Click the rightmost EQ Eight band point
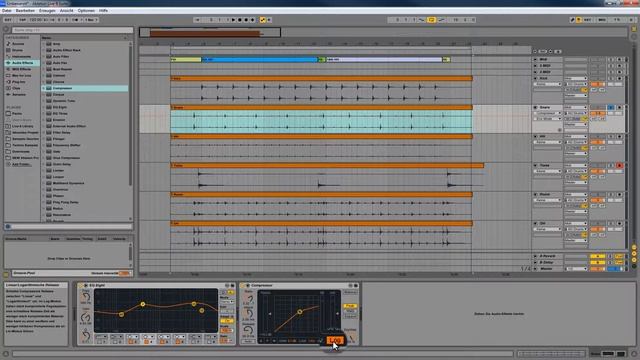The image size is (640, 360). point(202,311)
